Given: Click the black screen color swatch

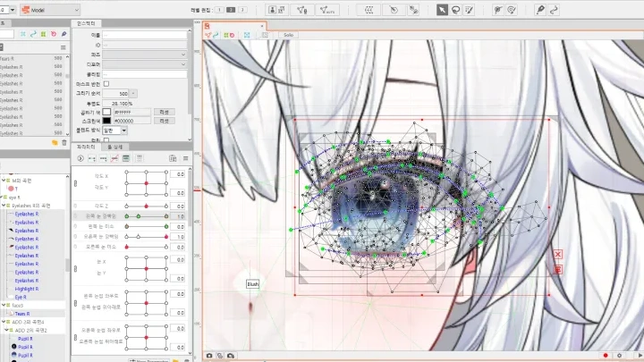Looking at the screenshot, I should tap(106, 121).
